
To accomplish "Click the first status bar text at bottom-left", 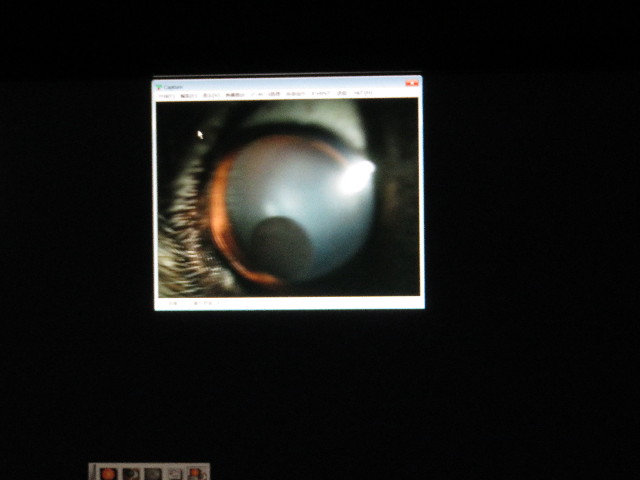I will (x=170, y=302).
